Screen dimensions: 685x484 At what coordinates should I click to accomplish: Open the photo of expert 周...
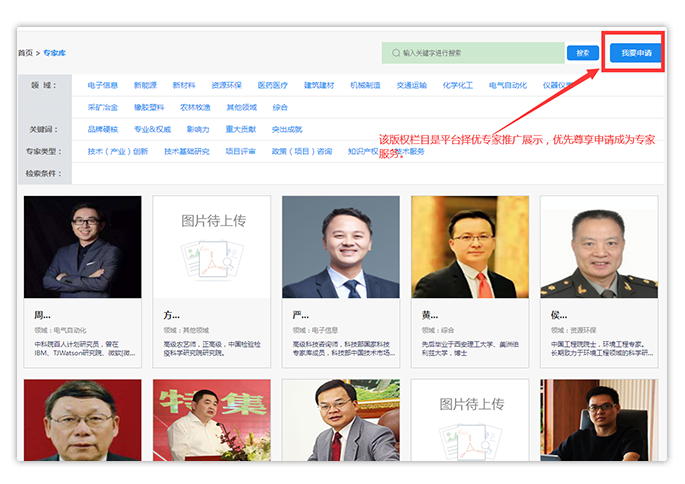(83, 247)
